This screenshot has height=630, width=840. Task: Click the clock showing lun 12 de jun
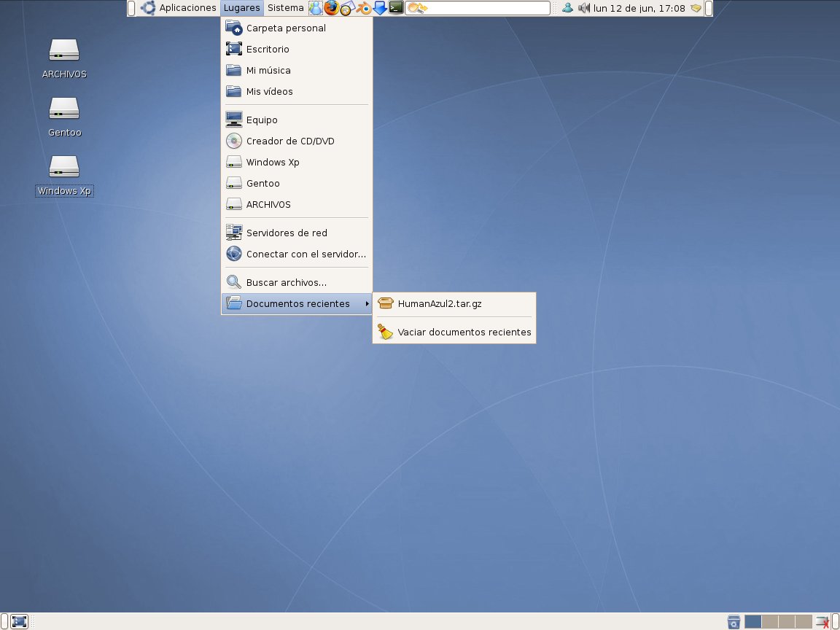pyautogui.click(x=639, y=8)
